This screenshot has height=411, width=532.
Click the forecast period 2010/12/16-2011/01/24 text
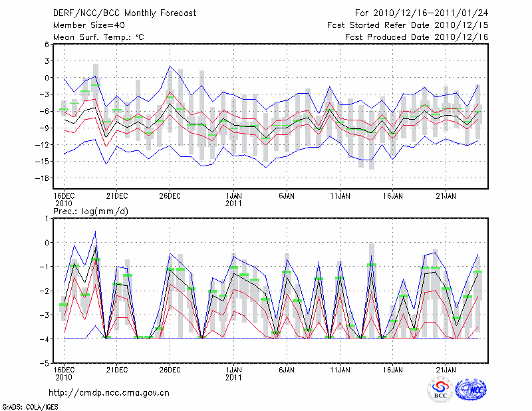tap(422, 13)
